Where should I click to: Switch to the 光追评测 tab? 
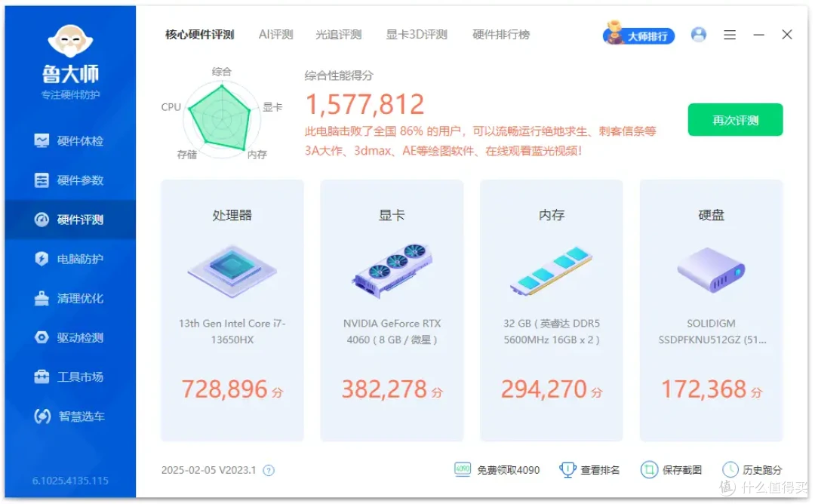pyautogui.click(x=338, y=35)
